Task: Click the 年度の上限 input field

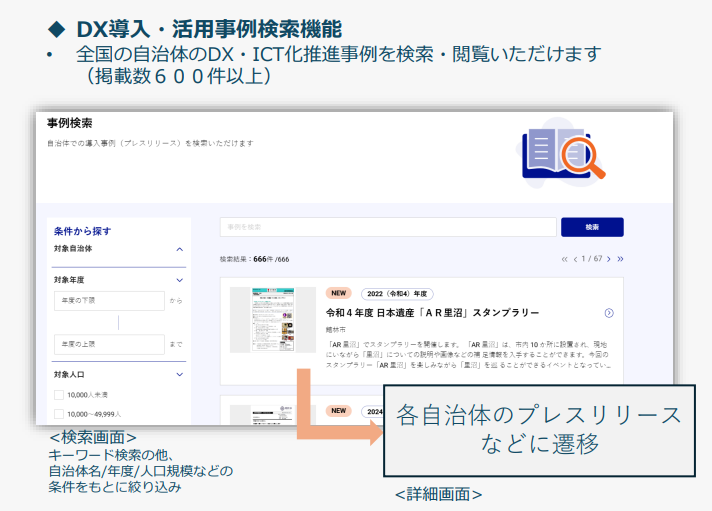Action: (109, 344)
